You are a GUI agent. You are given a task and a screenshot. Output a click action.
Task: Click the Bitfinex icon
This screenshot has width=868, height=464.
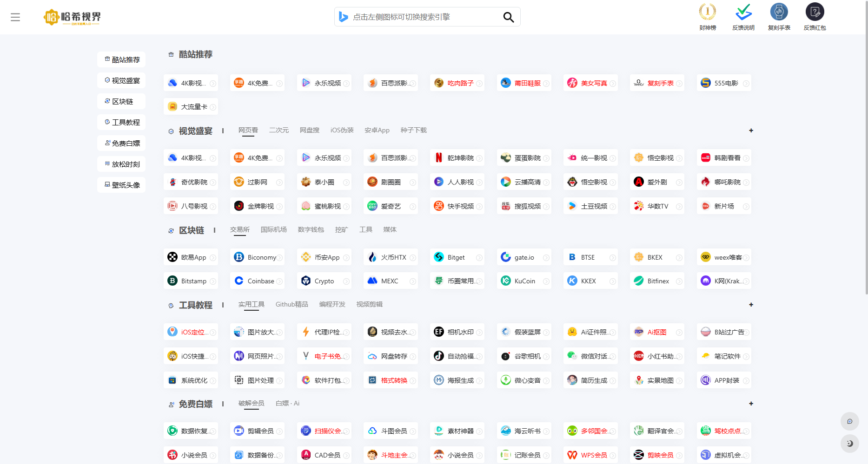click(x=639, y=281)
